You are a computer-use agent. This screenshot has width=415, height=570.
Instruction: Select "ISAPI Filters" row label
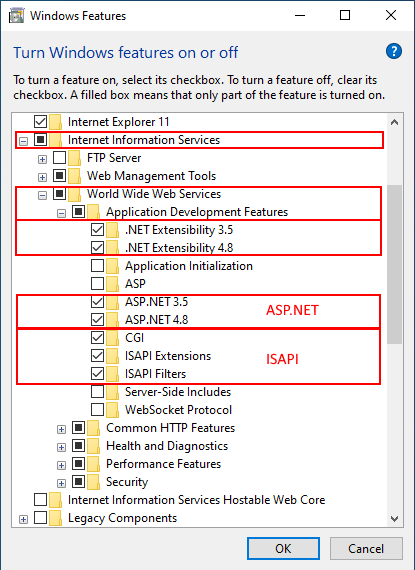(x=155, y=374)
